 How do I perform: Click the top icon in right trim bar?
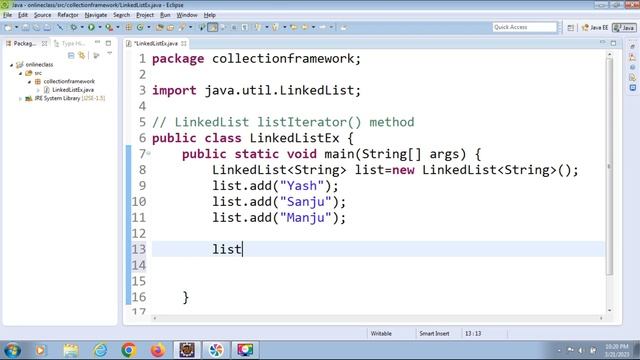pos(632,47)
